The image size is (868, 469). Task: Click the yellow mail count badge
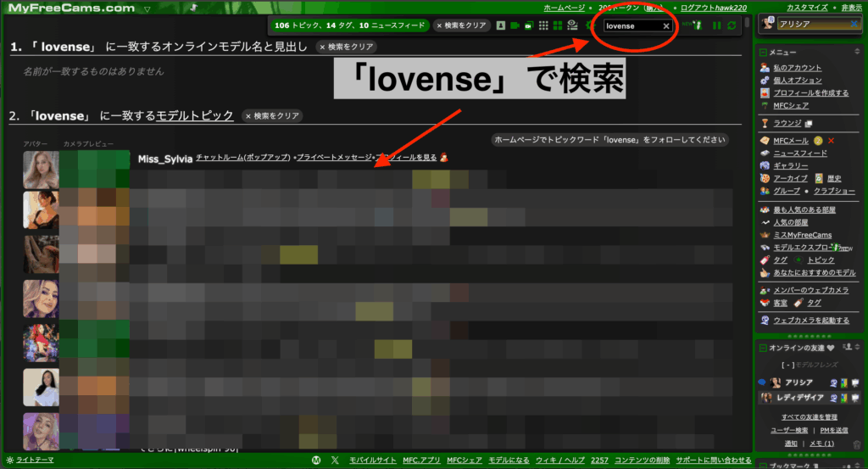(x=818, y=141)
